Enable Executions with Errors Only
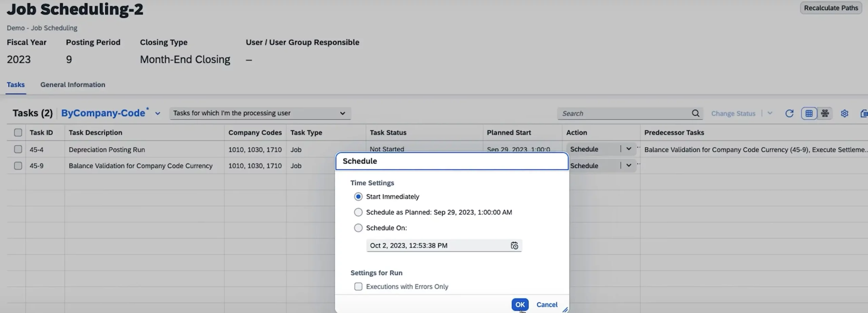Screen dimensions: 868x313 click(x=358, y=287)
